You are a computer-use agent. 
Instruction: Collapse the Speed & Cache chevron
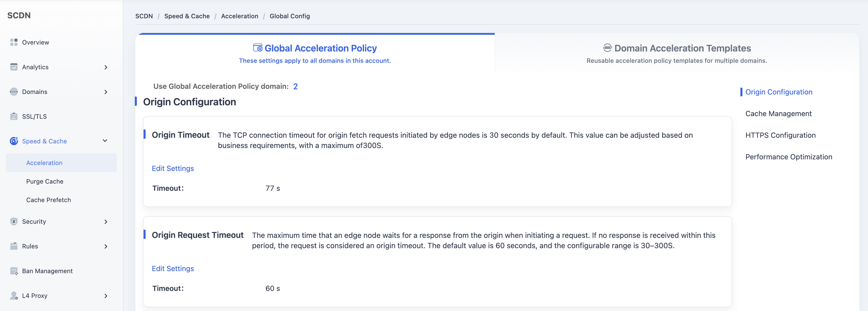pos(105,141)
